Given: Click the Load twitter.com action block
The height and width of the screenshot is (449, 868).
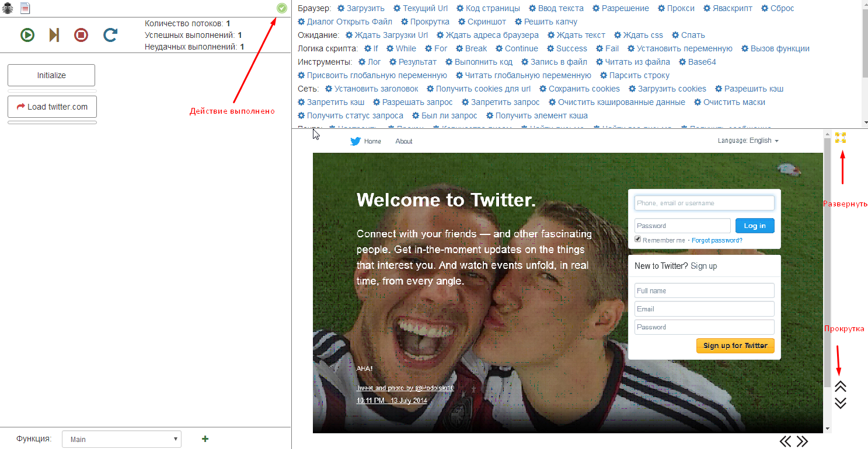Looking at the screenshot, I should (52, 107).
